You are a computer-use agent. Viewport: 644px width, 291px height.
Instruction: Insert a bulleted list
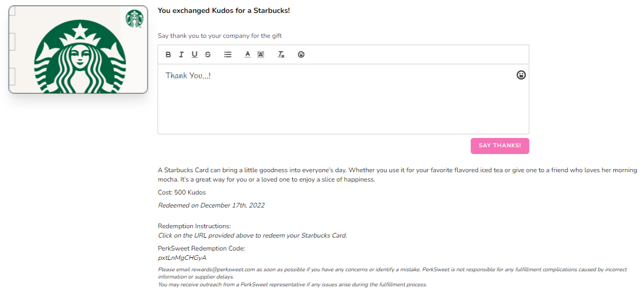coord(228,54)
